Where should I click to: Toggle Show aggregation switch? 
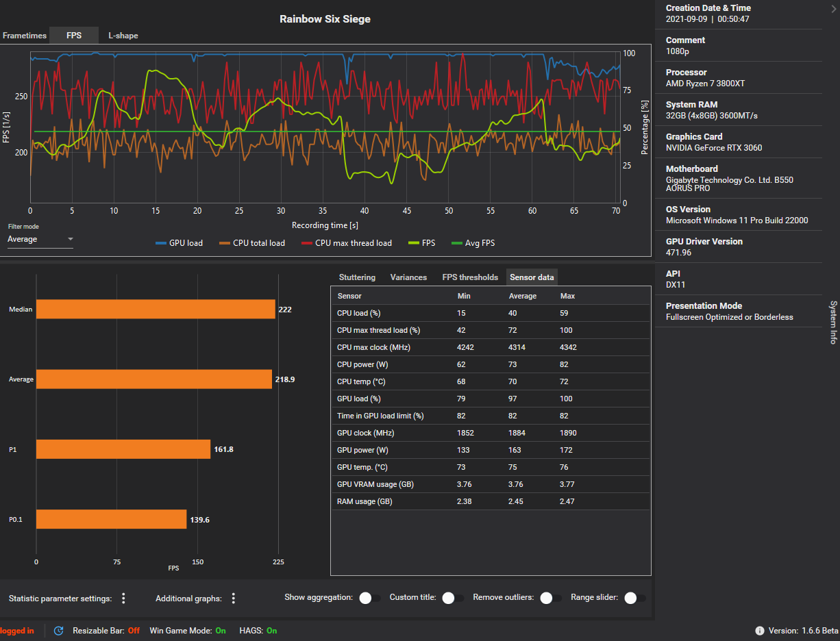pos(370,598)
